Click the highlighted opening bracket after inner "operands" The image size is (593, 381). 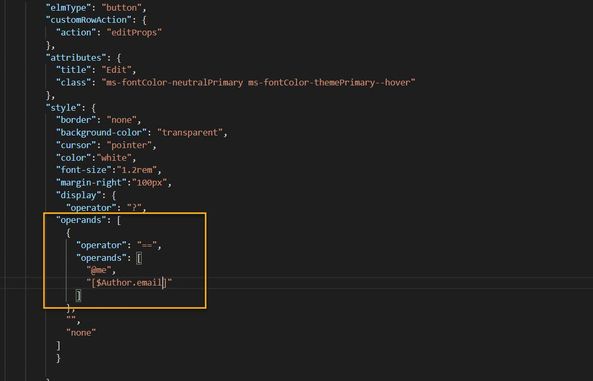point(139,258)
